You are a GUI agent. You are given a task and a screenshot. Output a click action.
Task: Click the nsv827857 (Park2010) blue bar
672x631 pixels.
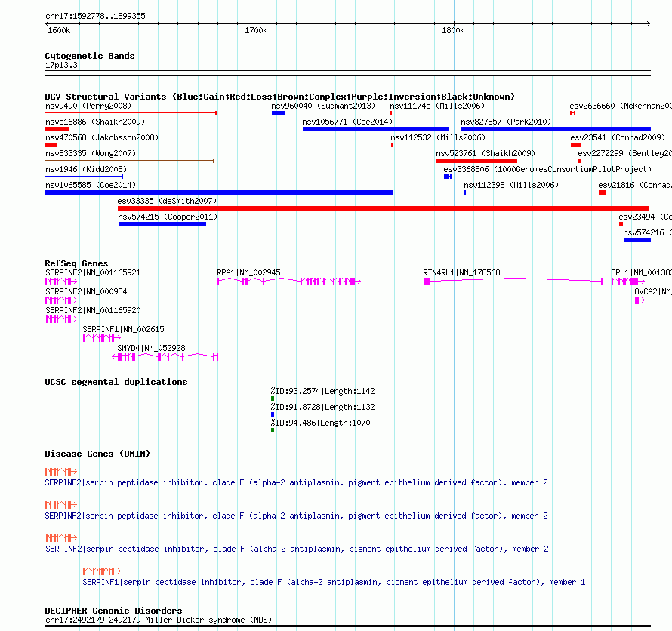pos(556,129)
